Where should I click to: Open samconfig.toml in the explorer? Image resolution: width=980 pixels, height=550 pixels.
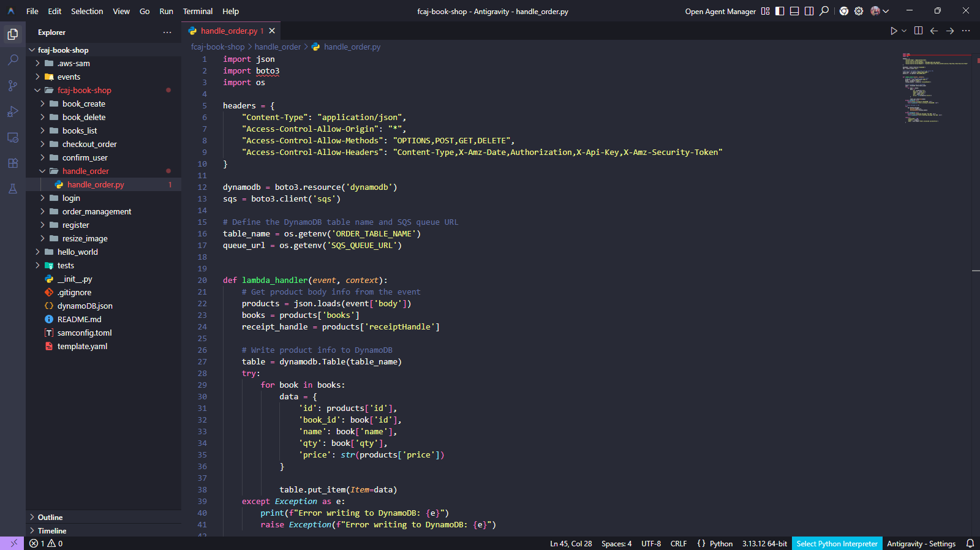pos(104,333)
